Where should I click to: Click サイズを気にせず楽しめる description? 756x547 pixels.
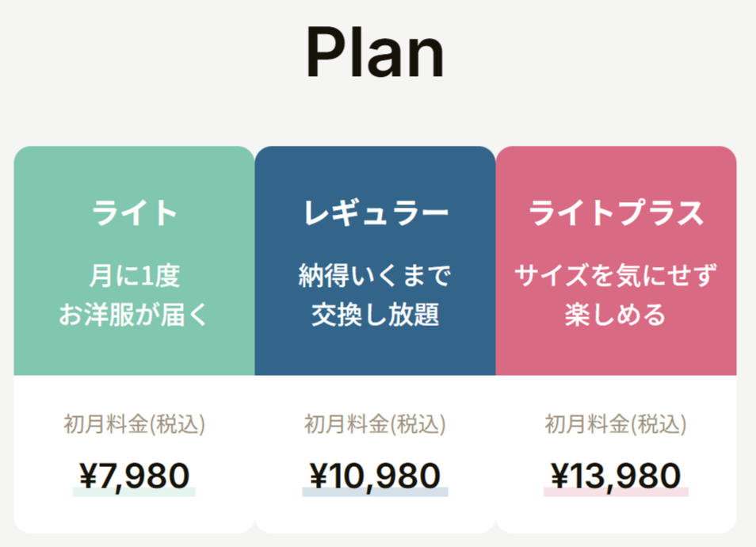pos(616,295)
